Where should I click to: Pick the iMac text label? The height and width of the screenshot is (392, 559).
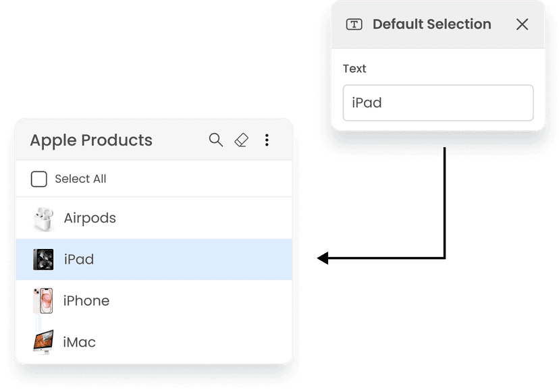coord(79,342)
